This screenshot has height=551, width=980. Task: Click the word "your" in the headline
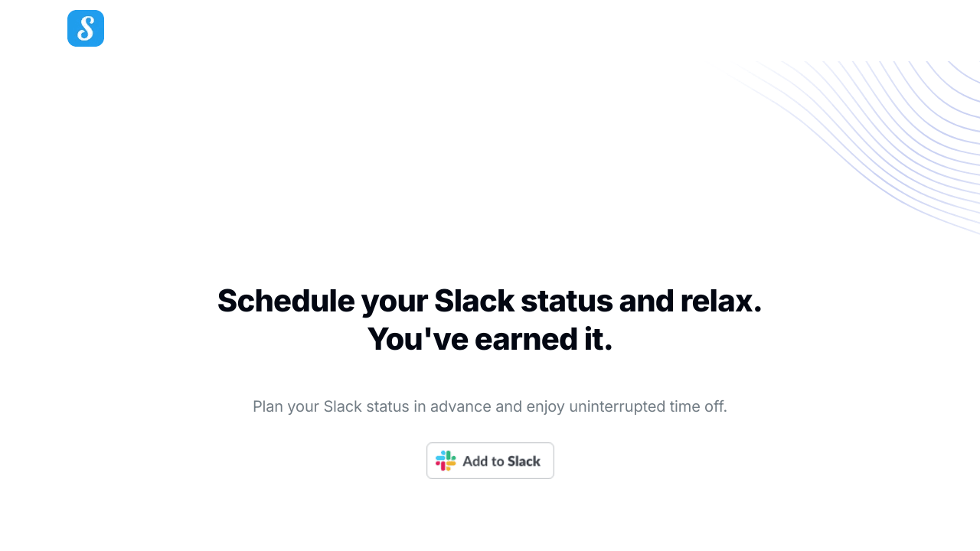pyautogui.click(x=394, y=301)
